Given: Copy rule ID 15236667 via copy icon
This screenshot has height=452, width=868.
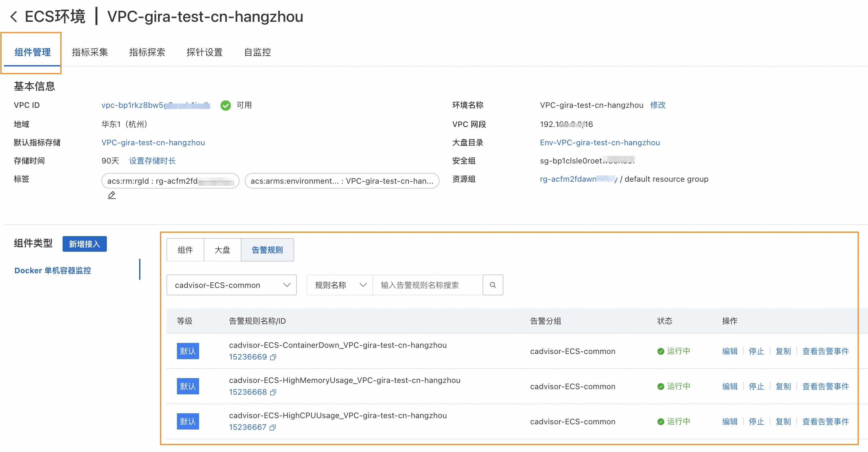Looking at the screenshot, I should coord(273,427).
